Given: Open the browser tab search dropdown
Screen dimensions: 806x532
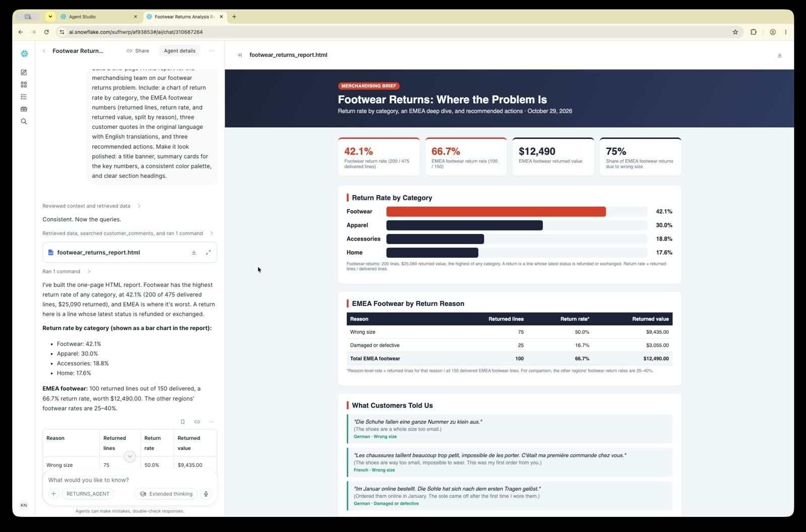Looking at the screenshot, I should pos(50,17).
